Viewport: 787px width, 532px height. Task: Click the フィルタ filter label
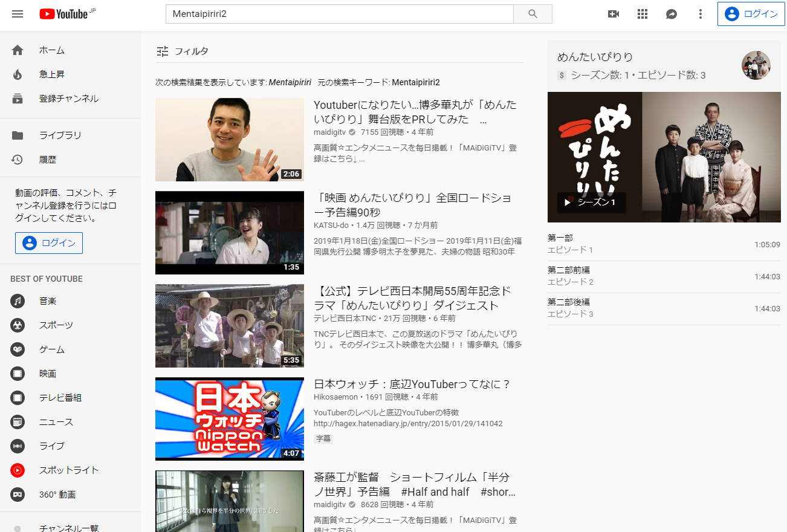[x=192, y=51]
